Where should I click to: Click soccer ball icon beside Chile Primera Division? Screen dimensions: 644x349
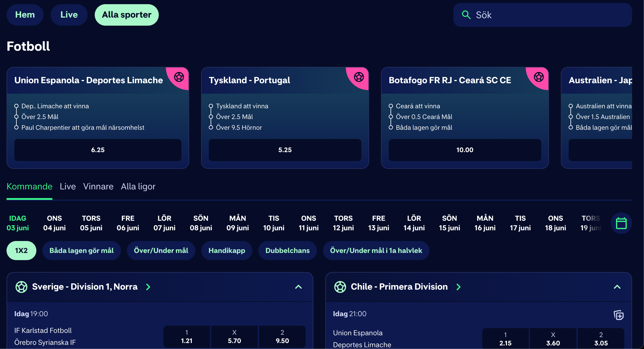[x=340, y=287]
